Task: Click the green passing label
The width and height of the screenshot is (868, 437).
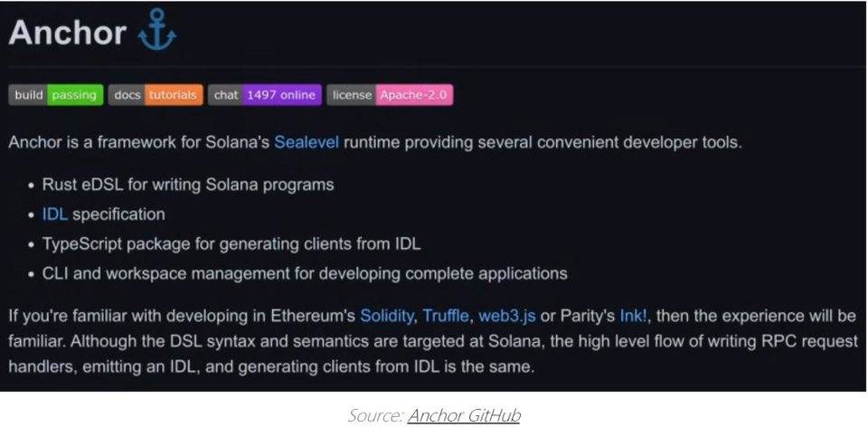Action: tap(75, 95)
